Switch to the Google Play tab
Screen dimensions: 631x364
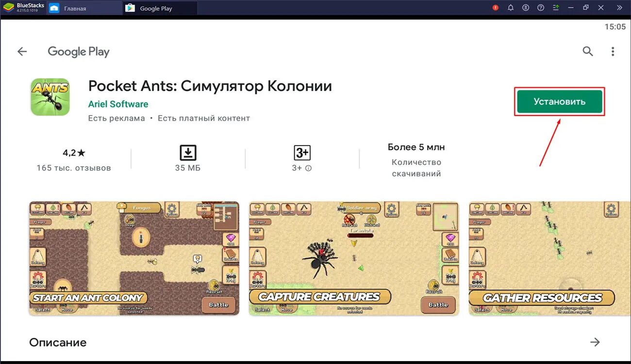160,8
